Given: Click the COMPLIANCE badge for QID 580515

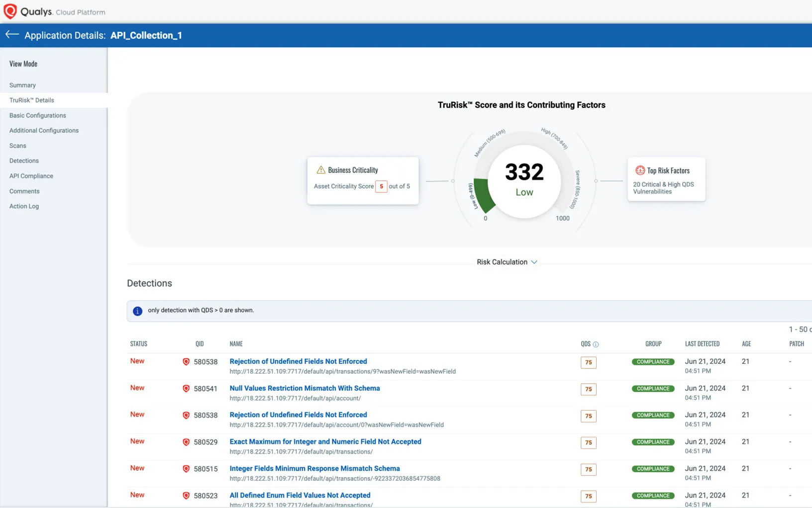Looking at the screenshot, I should 653,469.
